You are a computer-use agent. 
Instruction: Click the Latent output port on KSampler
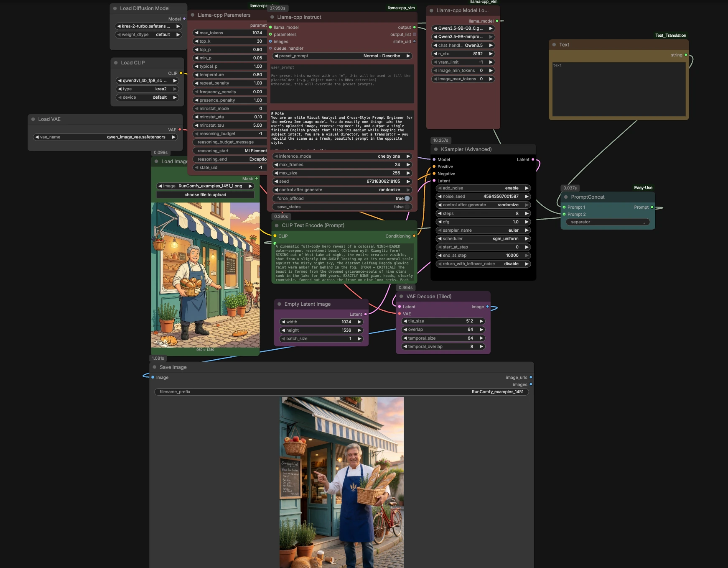(532, 159)
